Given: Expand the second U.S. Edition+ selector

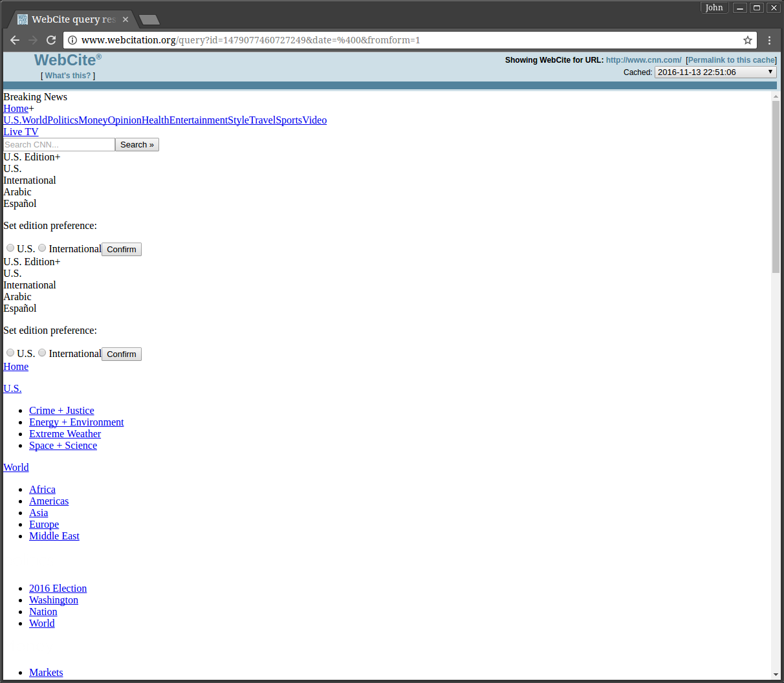Looking at the screenshot, I should (x=32, y=262).
